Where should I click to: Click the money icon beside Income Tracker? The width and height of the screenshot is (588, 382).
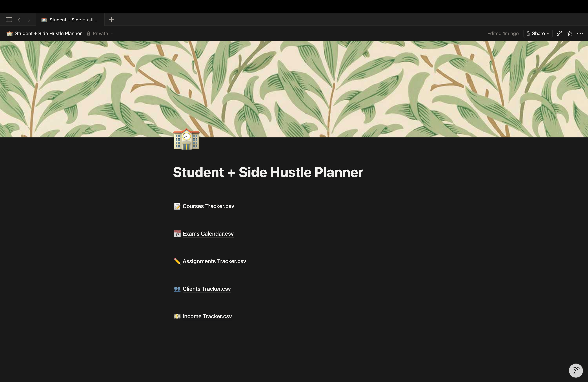pos(177,316)
